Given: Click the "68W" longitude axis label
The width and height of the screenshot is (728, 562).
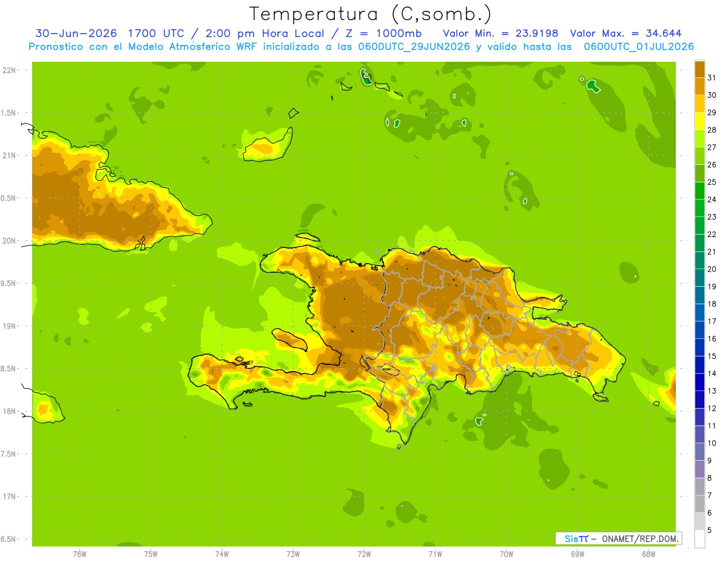Looking at the screenshot, I should coord(649,554).
